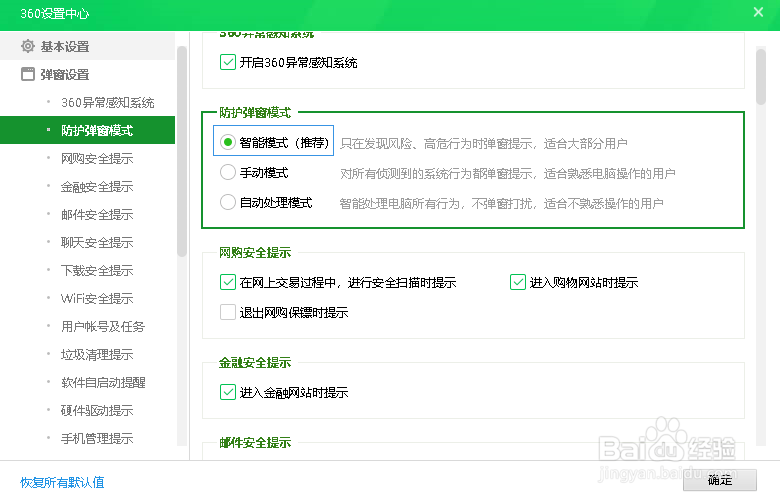This screenshot has height=500, width=780.
Task: Click the sidebar vertical scrollbar
Action: 182,152
